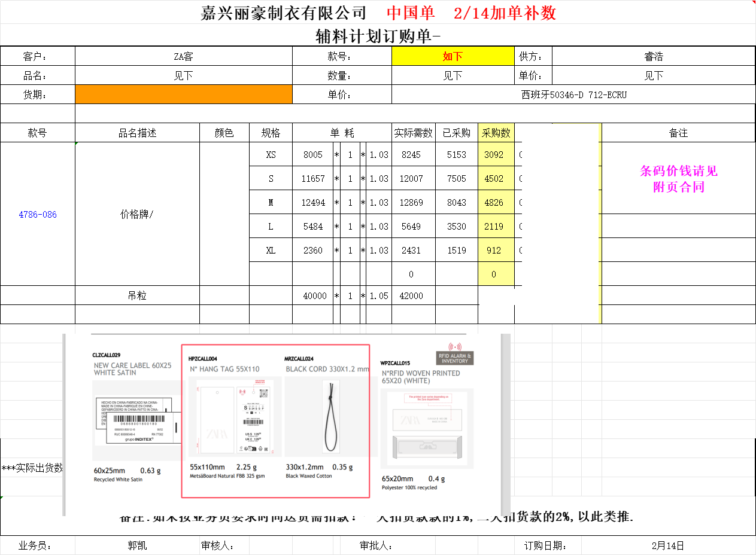
Task: Select the 42000 actual demand cell
Action: (x=411, y=295)
